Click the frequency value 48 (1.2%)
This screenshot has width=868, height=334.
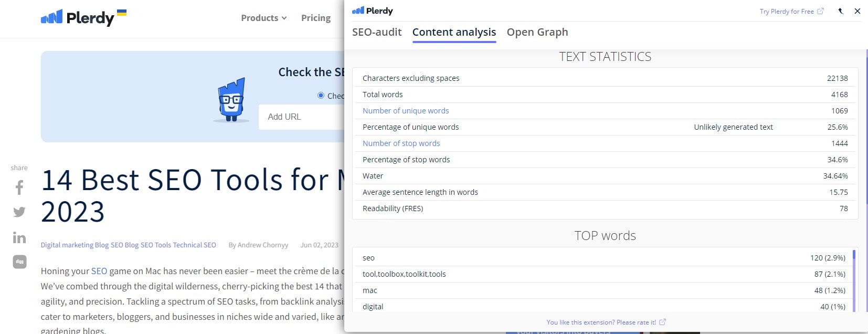pos(830,290)
